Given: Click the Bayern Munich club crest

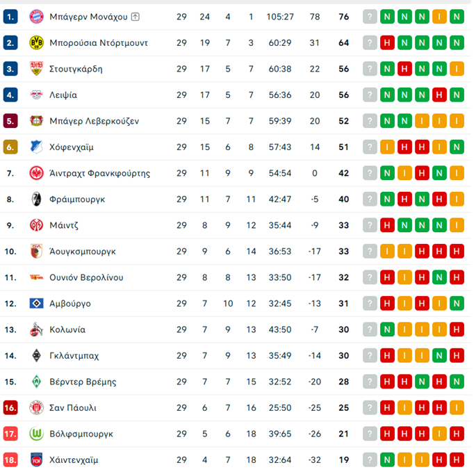Looking at the screenshot, I should 36,17.
